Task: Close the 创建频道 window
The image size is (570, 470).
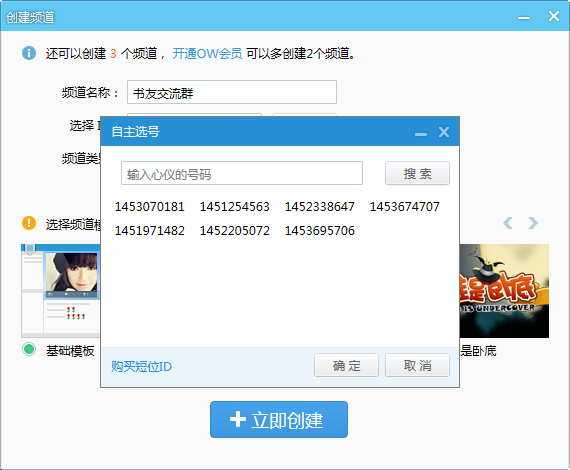Action: coord(554,16)
